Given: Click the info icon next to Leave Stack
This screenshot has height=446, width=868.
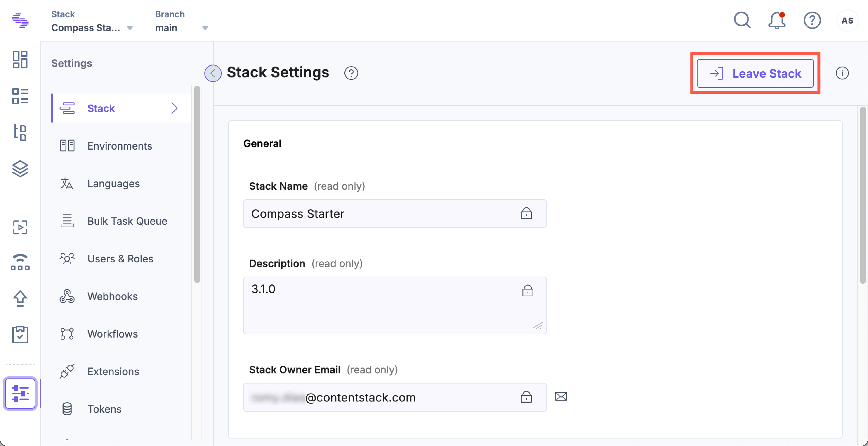Looking at the screenshot, I should click(x=842, y=73).
